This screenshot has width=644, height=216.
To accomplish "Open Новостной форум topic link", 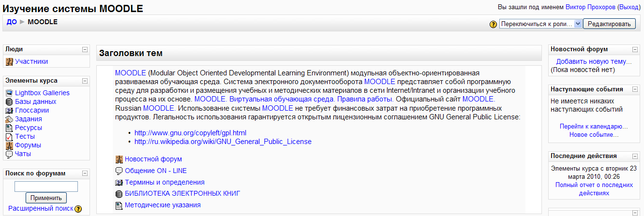I will pos(153,159).
